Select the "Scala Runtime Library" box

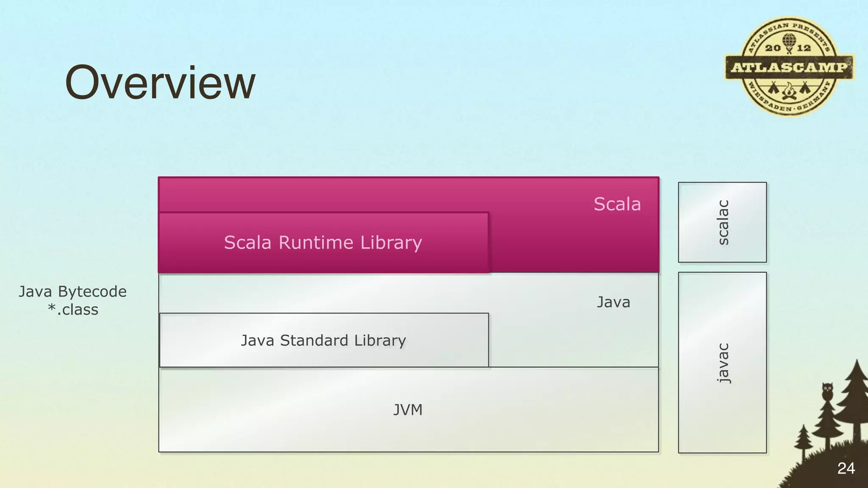tap(324, 243)
